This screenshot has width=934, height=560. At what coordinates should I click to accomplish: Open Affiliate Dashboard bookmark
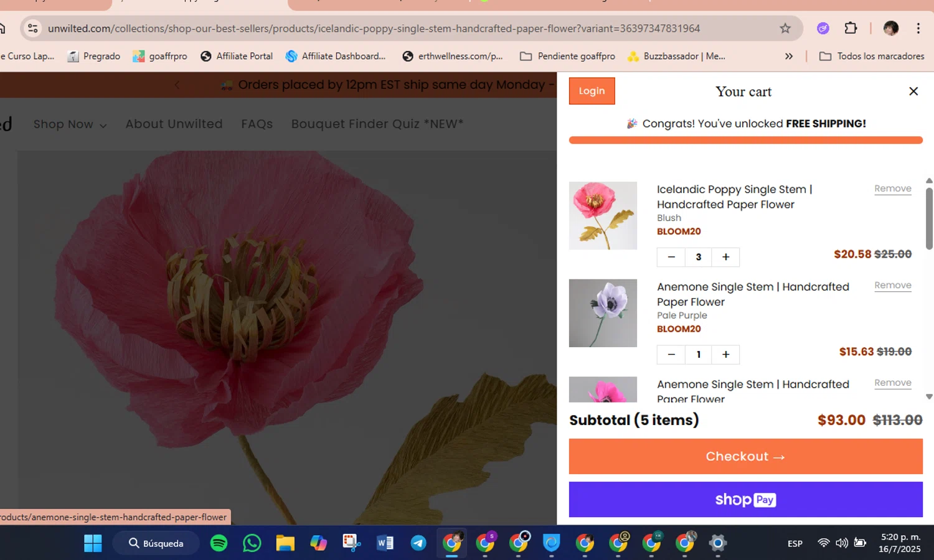click(336, 56)
